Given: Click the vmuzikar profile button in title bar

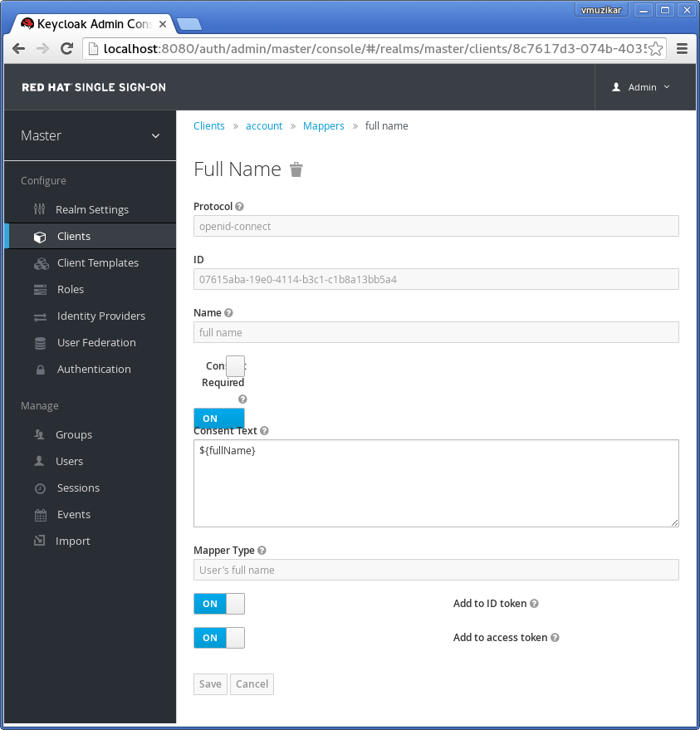Looking at the screenshot, I should coord(601,10).
